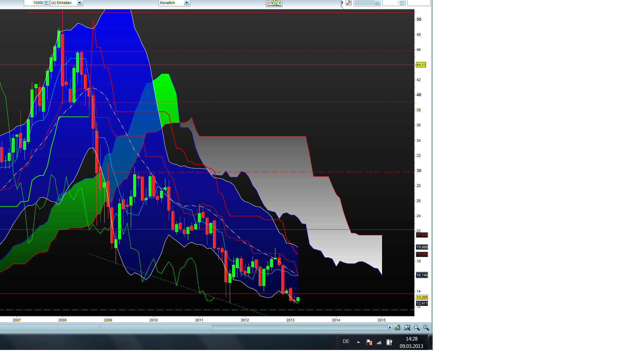Click the yellow 13,205 price label
Screen dimensions: 644x362
pos(422,297)
